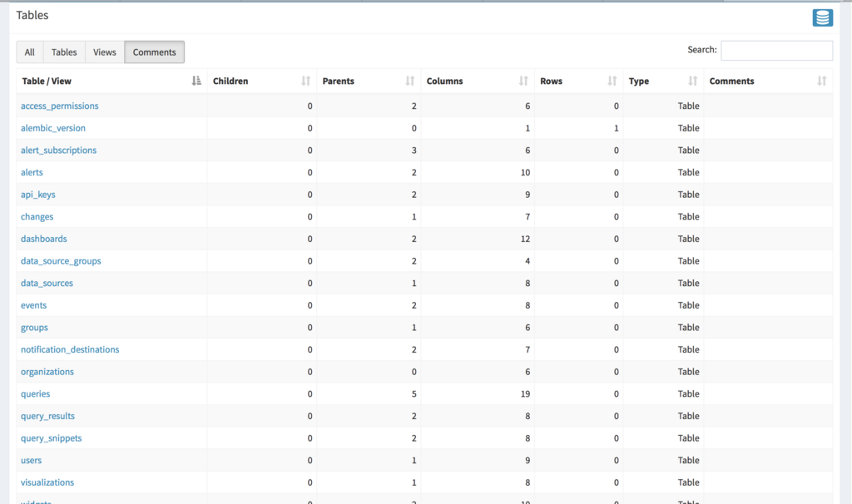Image resolution: width=852 pixels, height=504 pixels.
Task: Focus the Search input field
Action: point(776,51)
